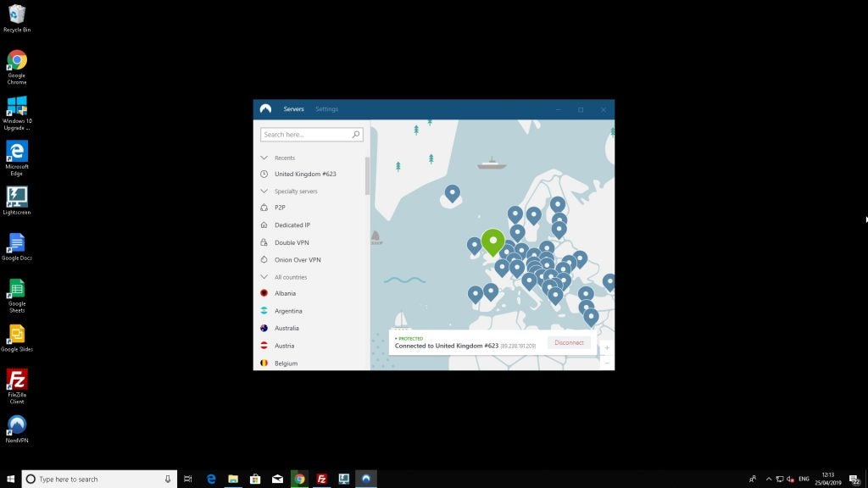Launch Google Chrome from the desktop

coord(17,67)
